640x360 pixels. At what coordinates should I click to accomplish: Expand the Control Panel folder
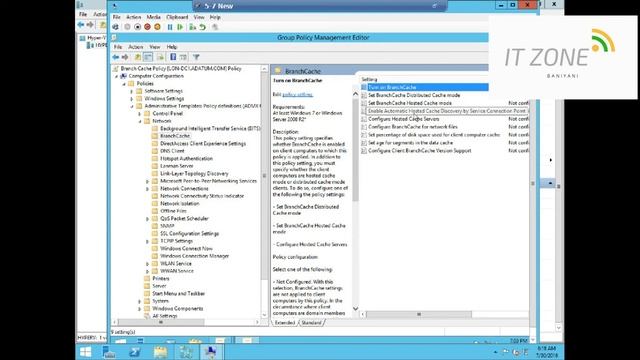(140, 114)
